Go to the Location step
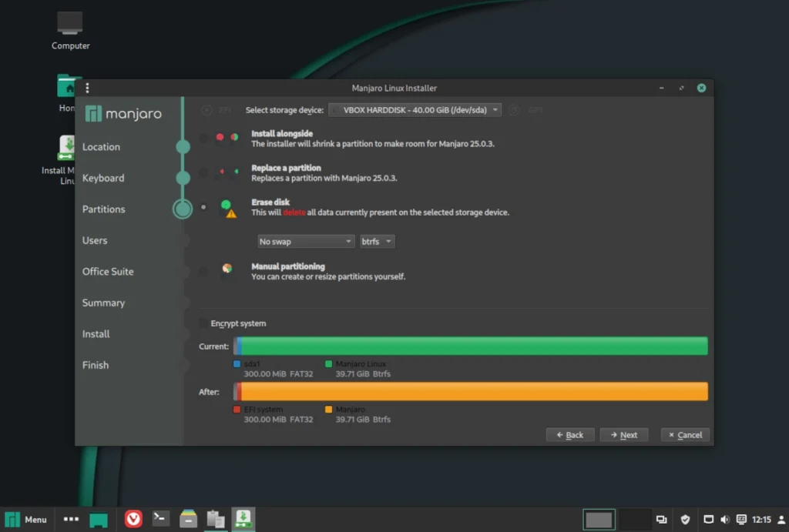 [101, 147]
